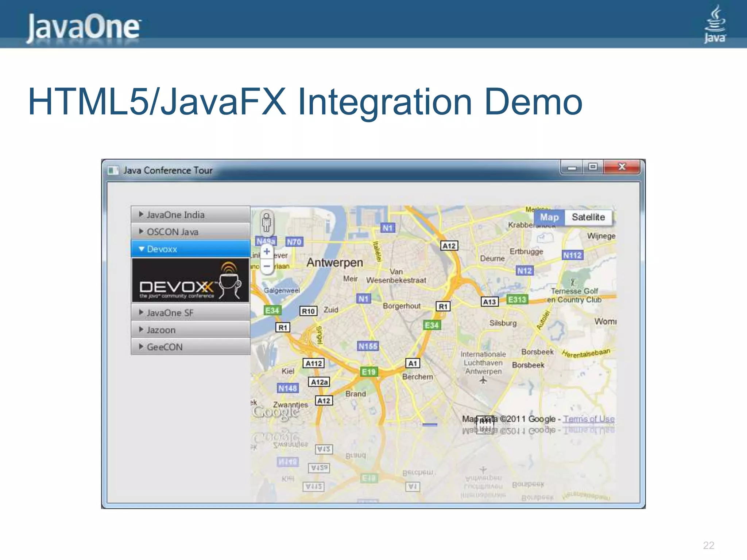Switch map to Satellite view
This screenshot has width=747, height=560.
coord(588,217)
